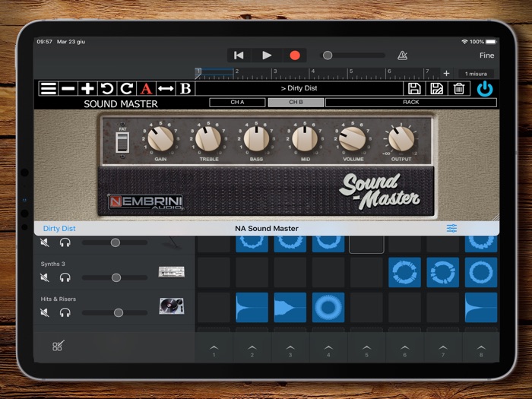This screenshot has width=532, height=399.
Task: Play Hits & Risers loop in column 4
Action: tap(328, 307)
